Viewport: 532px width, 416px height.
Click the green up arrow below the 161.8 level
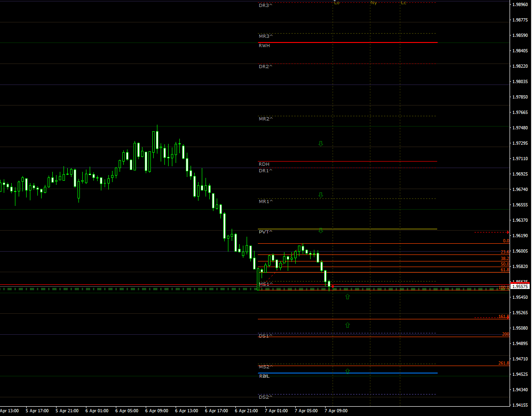pyautogui.click(x=348, y=325)
